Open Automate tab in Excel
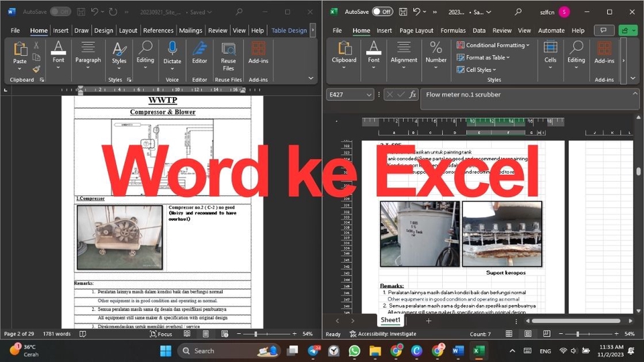Image resolution: width=644 pixels, height=362 pixels. [x=551, y=30]
